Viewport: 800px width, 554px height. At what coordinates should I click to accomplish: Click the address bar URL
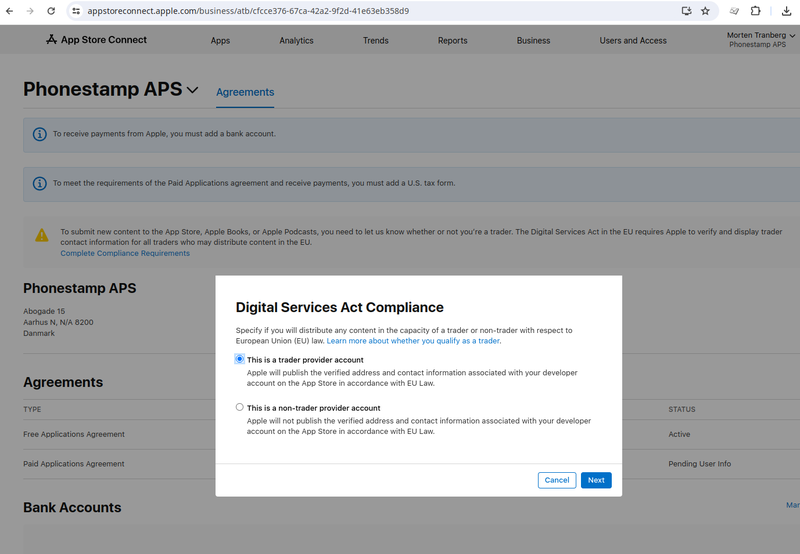pos(248,11)
